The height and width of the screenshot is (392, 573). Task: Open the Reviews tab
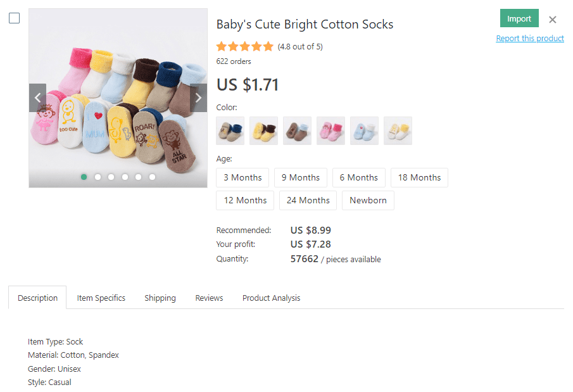(209, 298)
